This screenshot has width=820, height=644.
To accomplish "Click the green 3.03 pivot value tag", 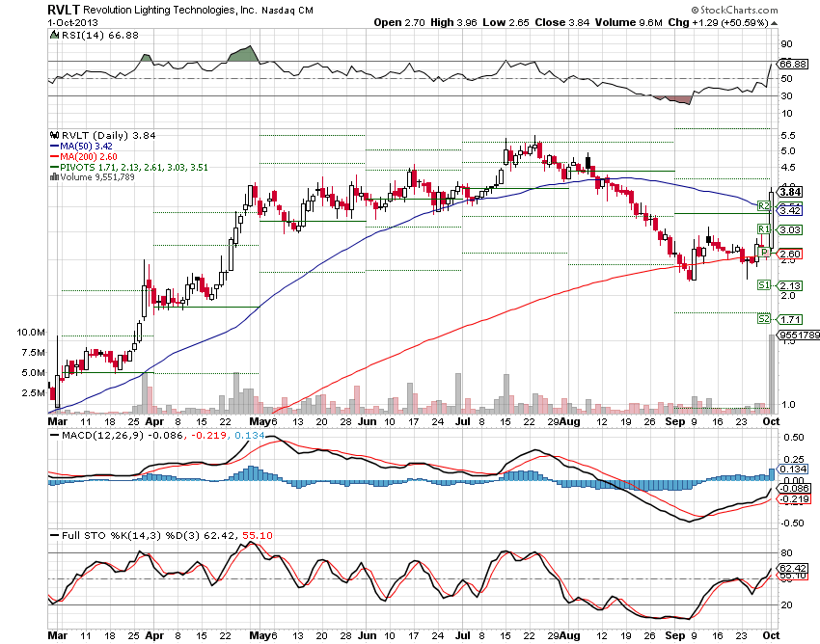I will [x=790, y=229].
